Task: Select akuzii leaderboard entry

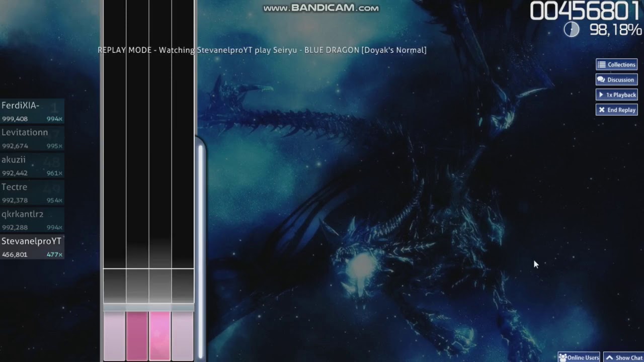Action: point(32,166)
